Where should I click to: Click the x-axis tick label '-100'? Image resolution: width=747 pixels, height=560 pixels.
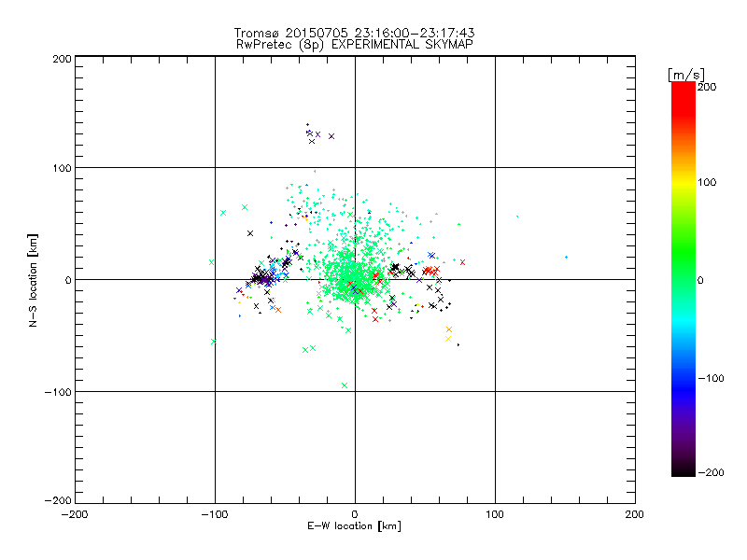click(x=215, y=515)
